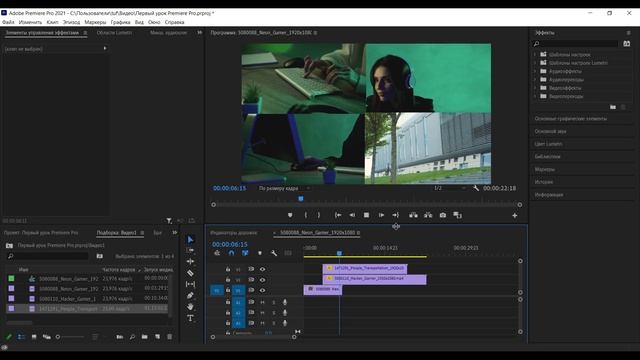This screenshot has height=360, width=640.
Task: Toggle insert sequences as nests icon
Action: 217,253
